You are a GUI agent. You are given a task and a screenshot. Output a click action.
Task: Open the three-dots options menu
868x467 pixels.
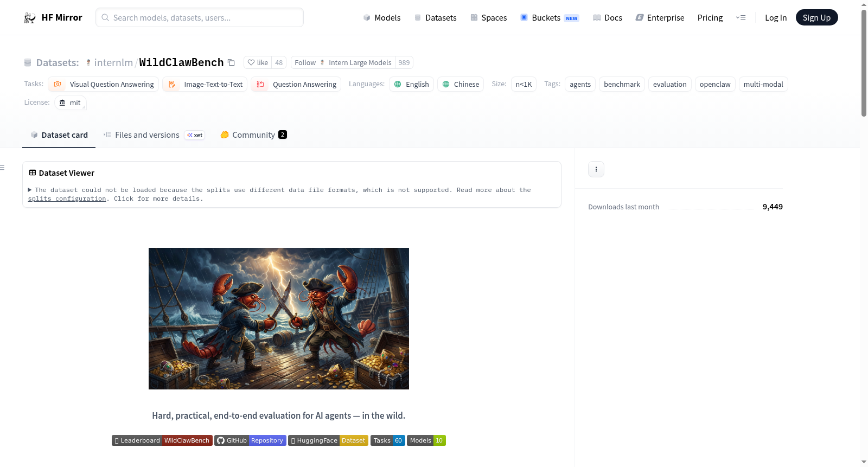(596, 169)
